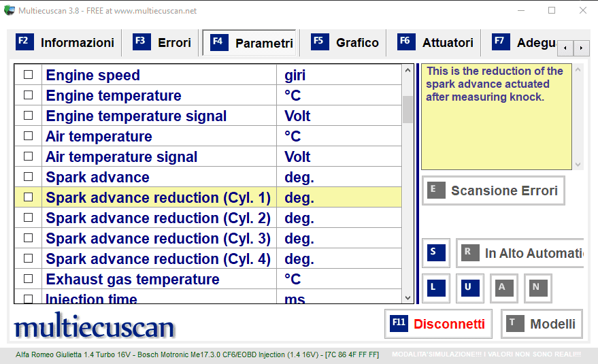Click the tab strip right scroll arrow
The width and height of the screenshot is (598, 364).
coord(581,48)
